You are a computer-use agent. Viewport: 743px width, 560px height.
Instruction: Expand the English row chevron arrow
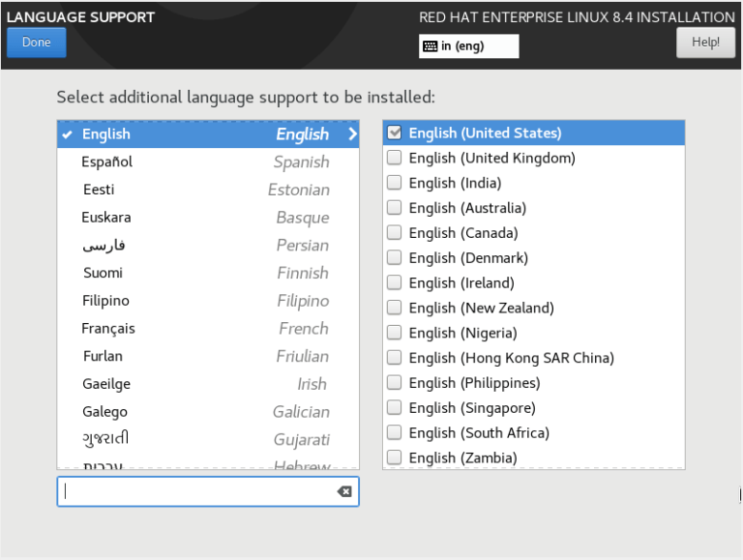click(x=352, y=134)
